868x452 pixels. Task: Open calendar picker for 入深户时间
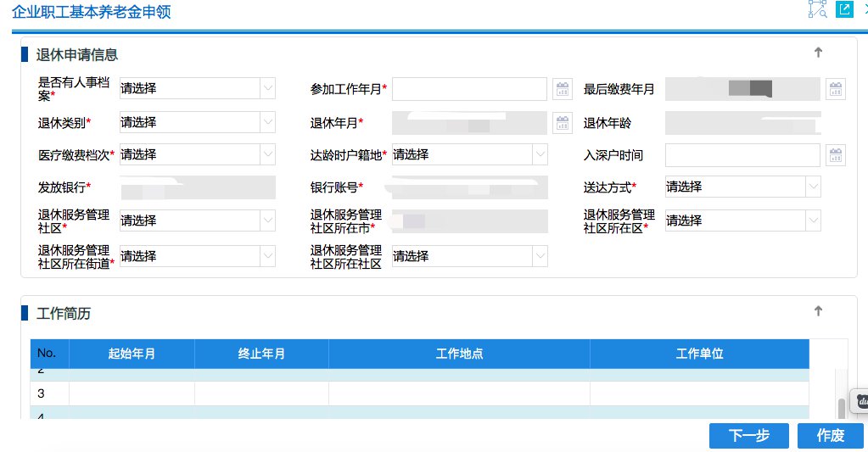pos(836,155)
